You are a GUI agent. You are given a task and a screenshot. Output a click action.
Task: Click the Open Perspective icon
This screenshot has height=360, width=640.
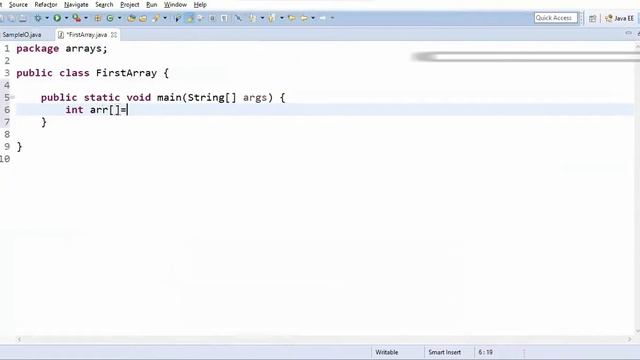(593, 18)
